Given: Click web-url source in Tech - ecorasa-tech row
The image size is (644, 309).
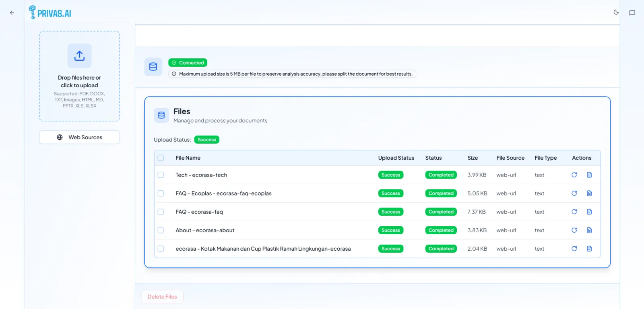Looking at the screenshot, I should 506,175.
